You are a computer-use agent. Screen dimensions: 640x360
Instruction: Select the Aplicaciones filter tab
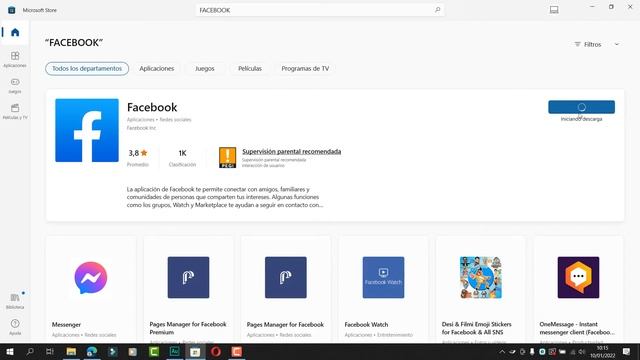coord(157,69)
